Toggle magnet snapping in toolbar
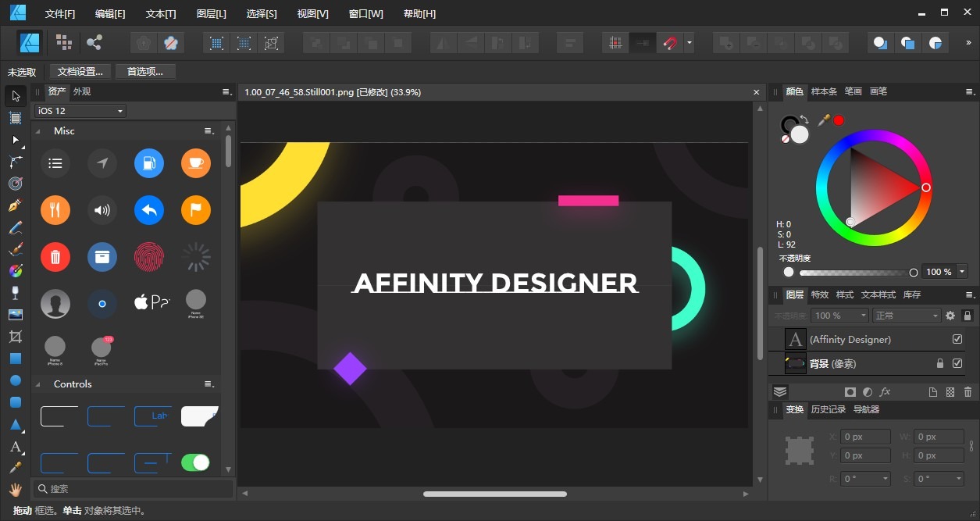980x521 pixels. coord(670,43)
